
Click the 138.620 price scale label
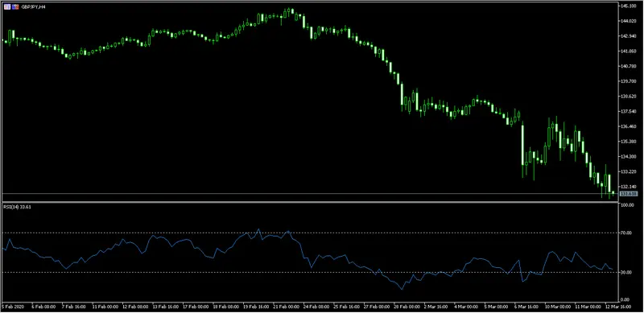[629, 97]
